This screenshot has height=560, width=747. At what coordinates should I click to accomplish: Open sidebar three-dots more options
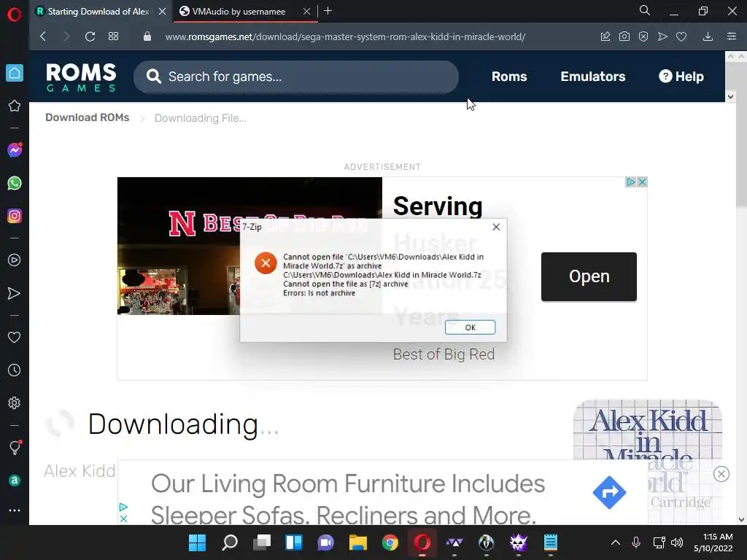click(x=15, y=510)
